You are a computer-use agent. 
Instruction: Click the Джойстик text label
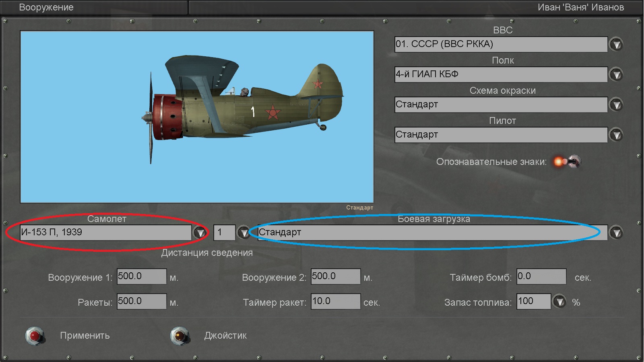(x=225, y=335)
